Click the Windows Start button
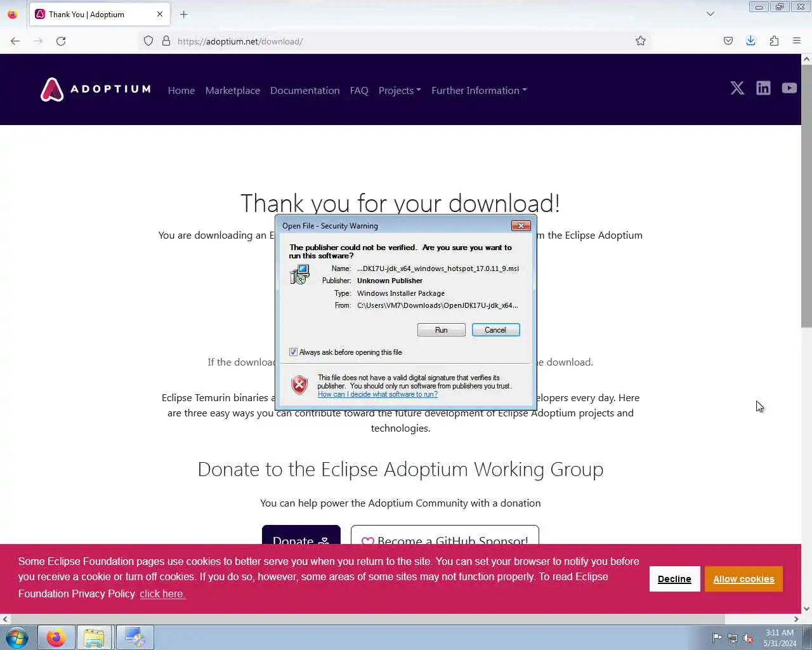 [17, 637]
